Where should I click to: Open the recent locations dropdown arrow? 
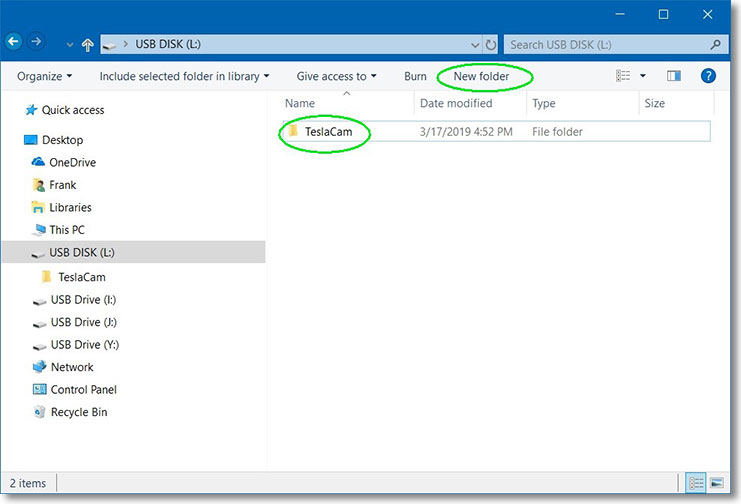pyautogui.click(x=69, y=45)
